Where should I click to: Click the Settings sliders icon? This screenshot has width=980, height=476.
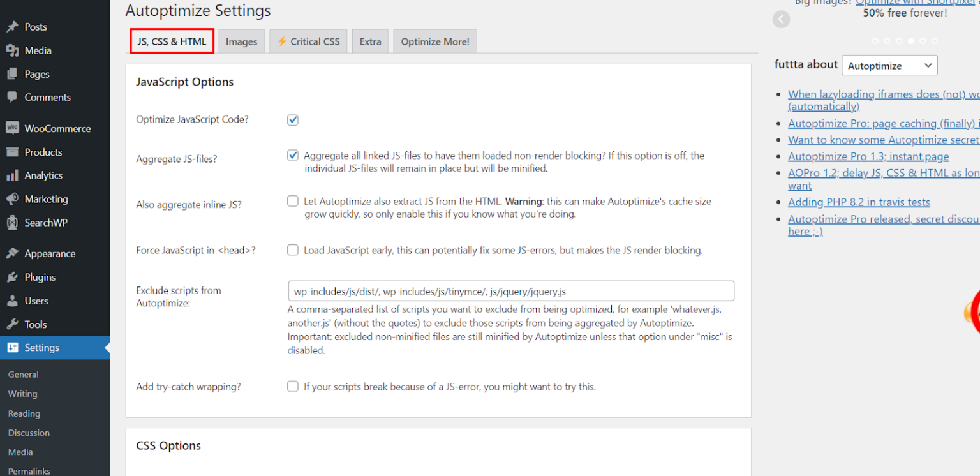click(12, 348)
